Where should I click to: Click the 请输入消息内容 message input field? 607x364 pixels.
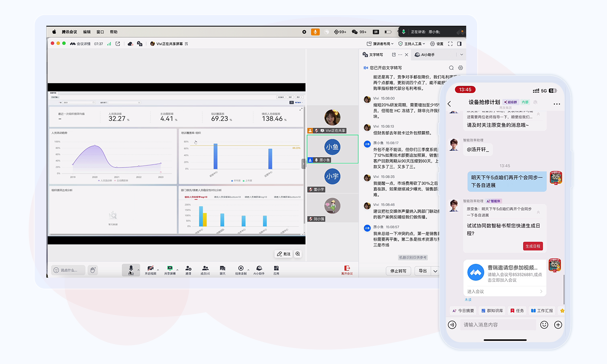click(x=497, y=325)
